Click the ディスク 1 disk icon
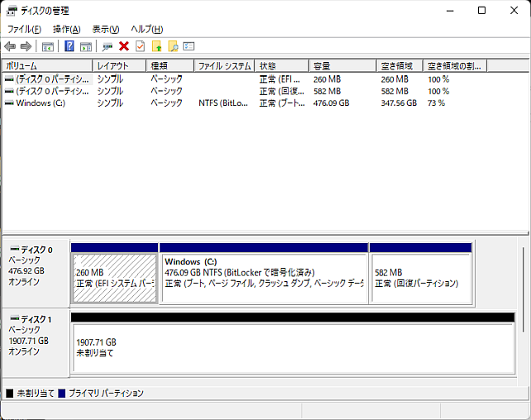531x420 pixels. coord(15,319)
